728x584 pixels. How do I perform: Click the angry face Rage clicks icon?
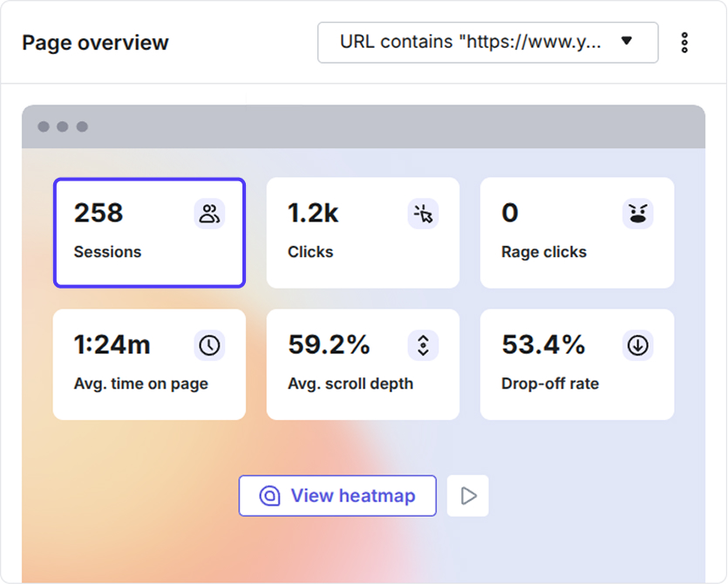(637, 214)
